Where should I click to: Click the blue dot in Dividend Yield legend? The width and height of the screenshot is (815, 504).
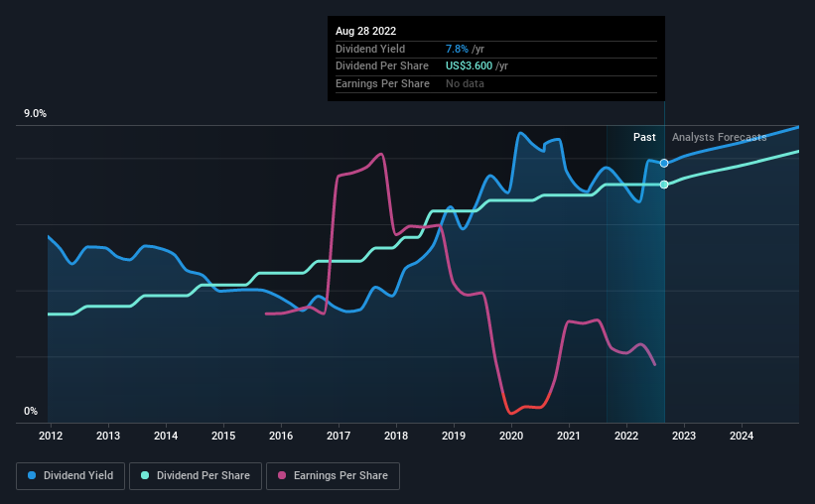coord(32,475)
